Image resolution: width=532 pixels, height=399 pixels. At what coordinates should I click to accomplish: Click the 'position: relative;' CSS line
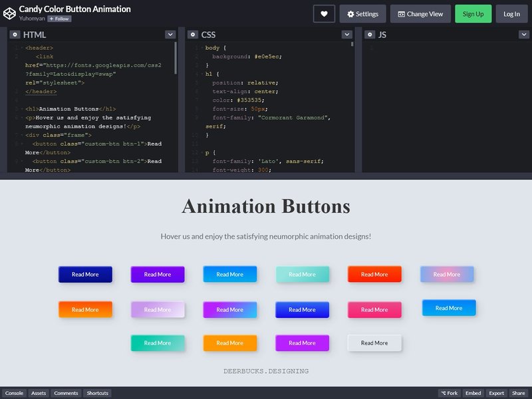(245, 82)
